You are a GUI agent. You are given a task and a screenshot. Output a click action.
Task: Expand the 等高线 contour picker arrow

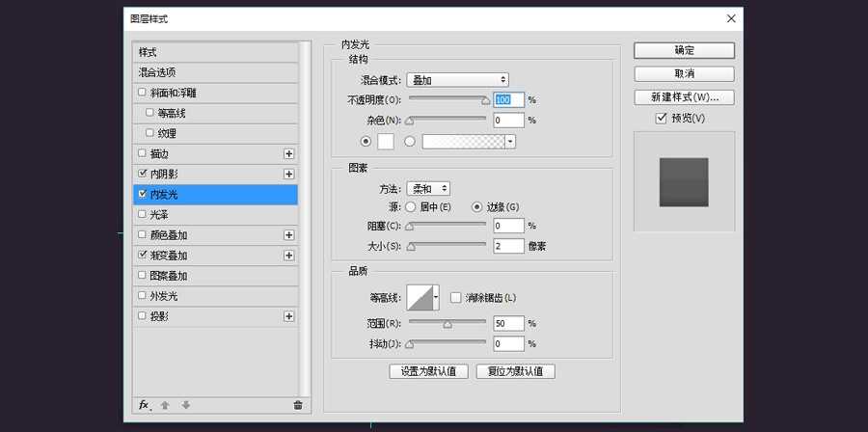pyautogui.click(x=436, y=298)
